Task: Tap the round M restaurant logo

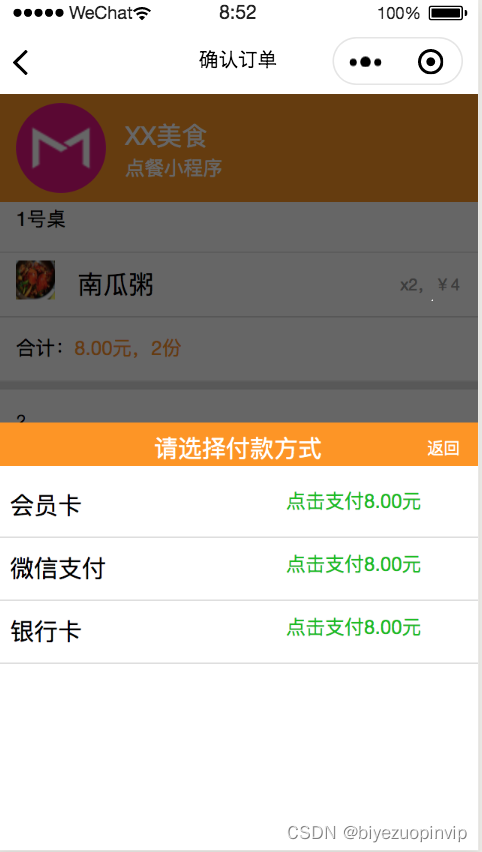Action: (x=61, y=148)
